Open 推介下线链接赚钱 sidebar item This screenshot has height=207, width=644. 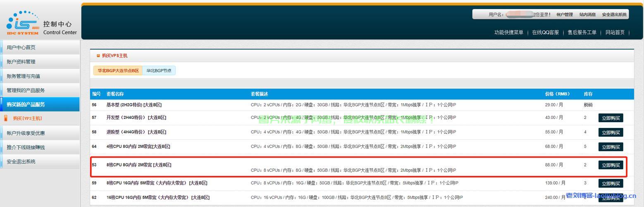pyautogui.click(x=40, y=147)
